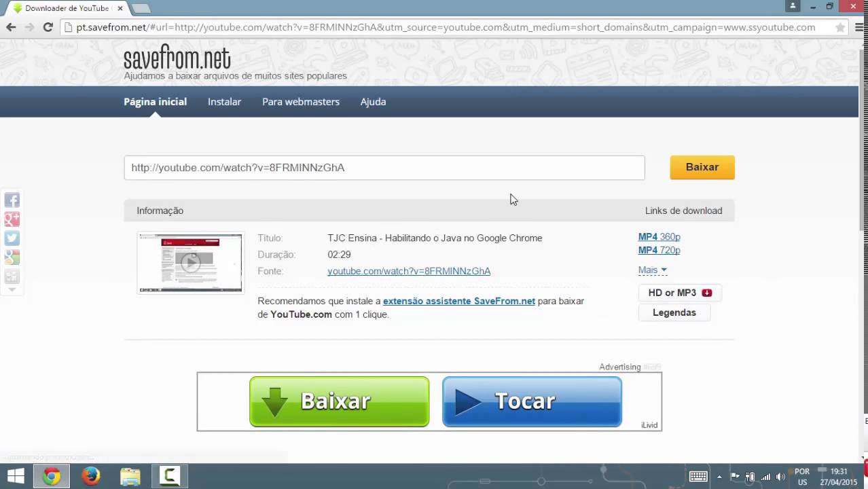868x489 pixels.
Task: Expand the Mais download options dropdown
Action: [x=652, y=270]
